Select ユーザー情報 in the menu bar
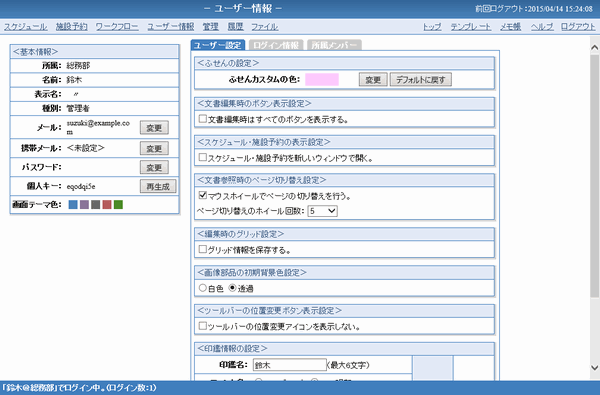The width and height of the screenshot is (600, 395). click(171, 27)
